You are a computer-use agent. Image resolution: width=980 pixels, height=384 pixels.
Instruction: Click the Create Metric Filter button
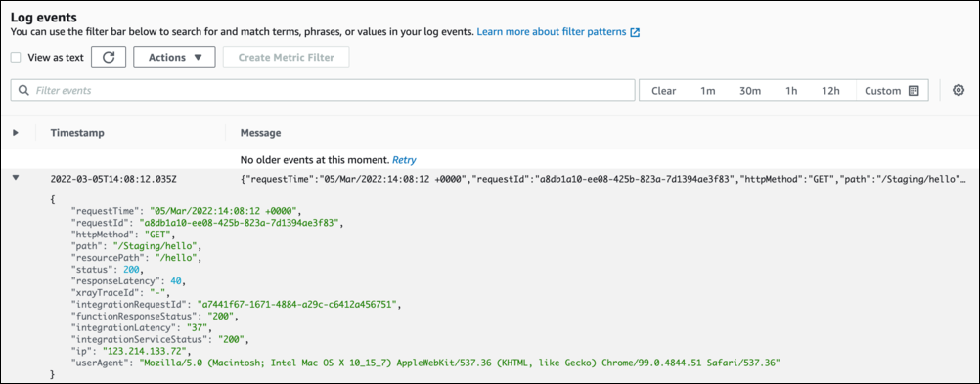[x=286, y=57]
